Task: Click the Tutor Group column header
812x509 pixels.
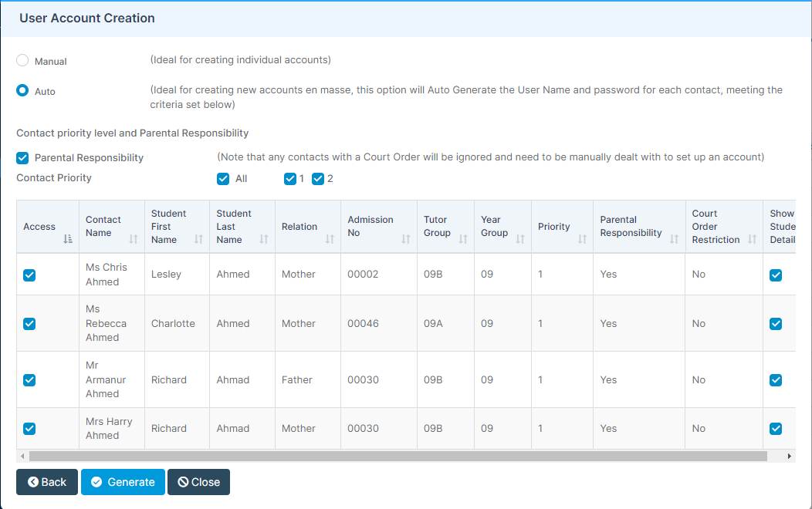Action: [x=445, y=227]
